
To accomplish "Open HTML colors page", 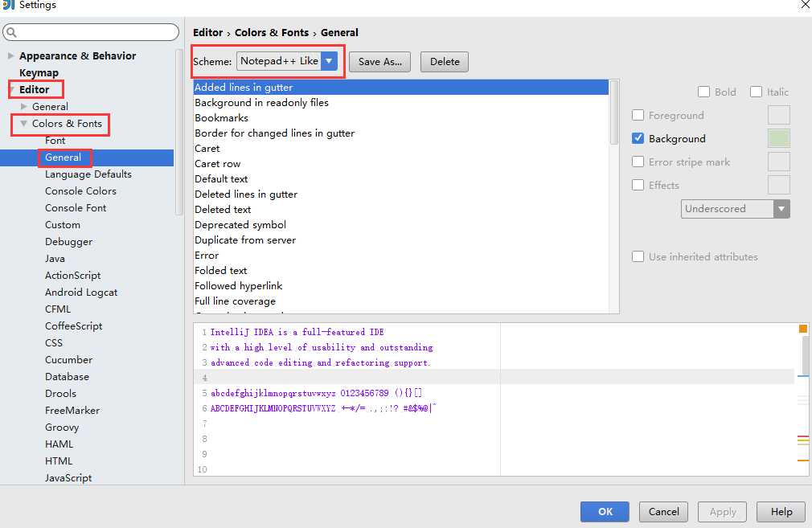I will click(59, 461).
